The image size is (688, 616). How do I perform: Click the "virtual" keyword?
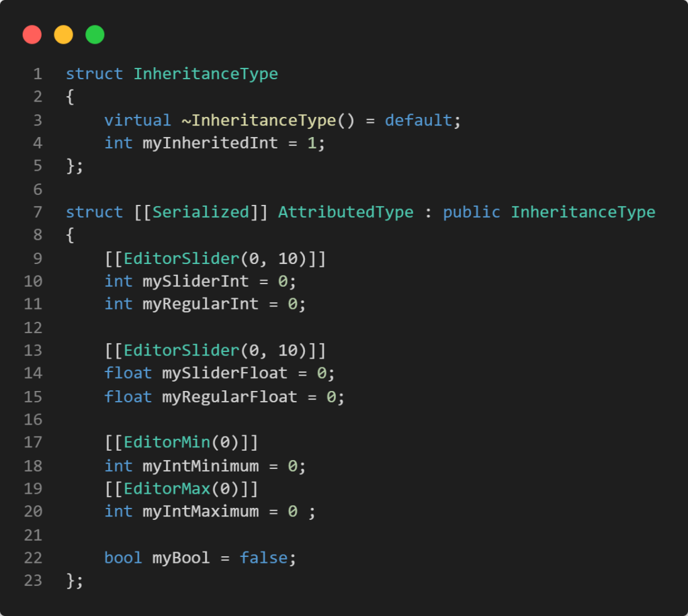[x=137, y=120]
